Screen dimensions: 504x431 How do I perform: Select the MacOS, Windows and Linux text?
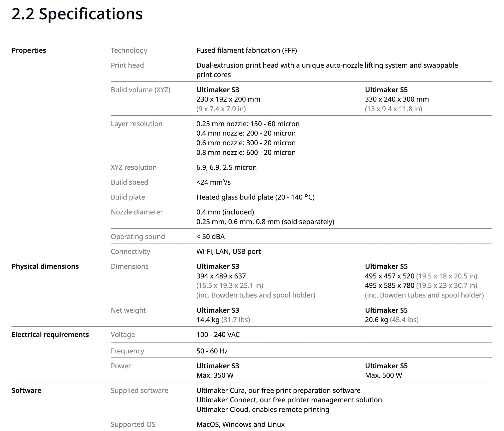(x=241, y=424)
